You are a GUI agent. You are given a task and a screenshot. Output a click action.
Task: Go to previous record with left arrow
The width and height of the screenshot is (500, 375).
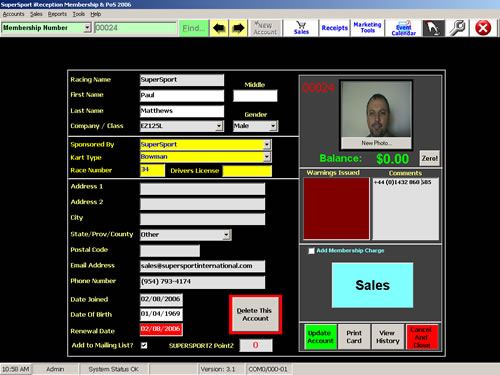(x=219, y=28)
